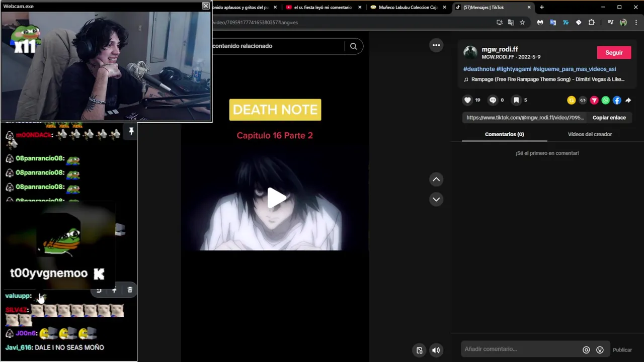Go to next video with down arrow
This screenshot has height=362, width=644.
click(x=436, y=200)
